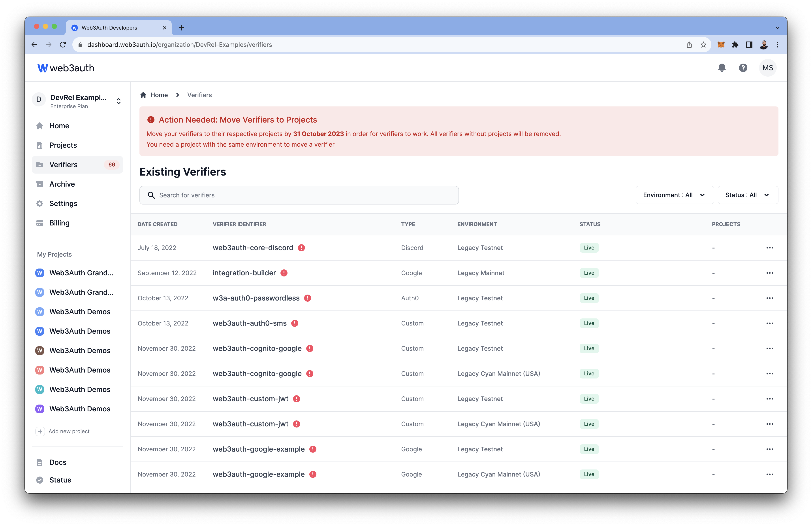Select Verifiers in the sidebar
Screen dimensions: 812x526
(77, 165)
